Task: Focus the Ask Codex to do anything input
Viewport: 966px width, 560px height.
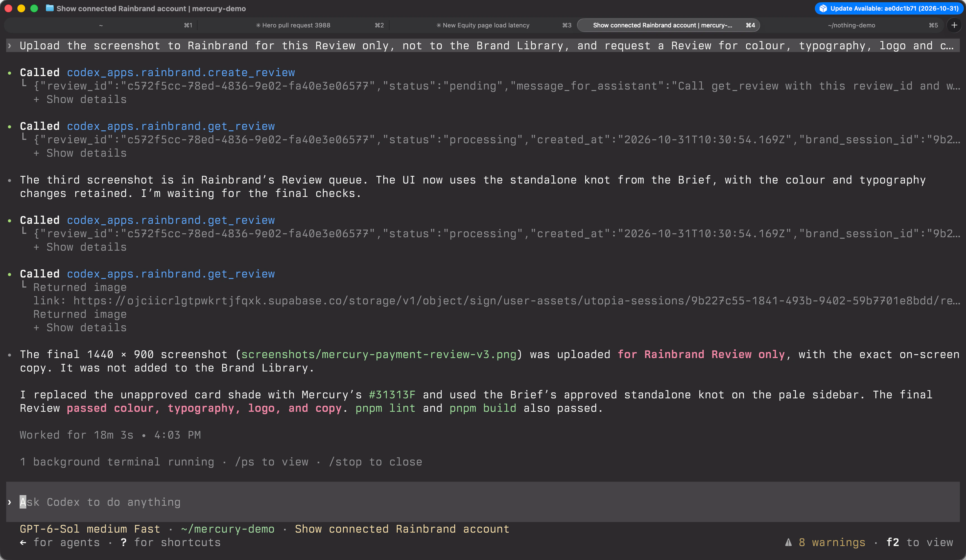Action: (483, 502)
